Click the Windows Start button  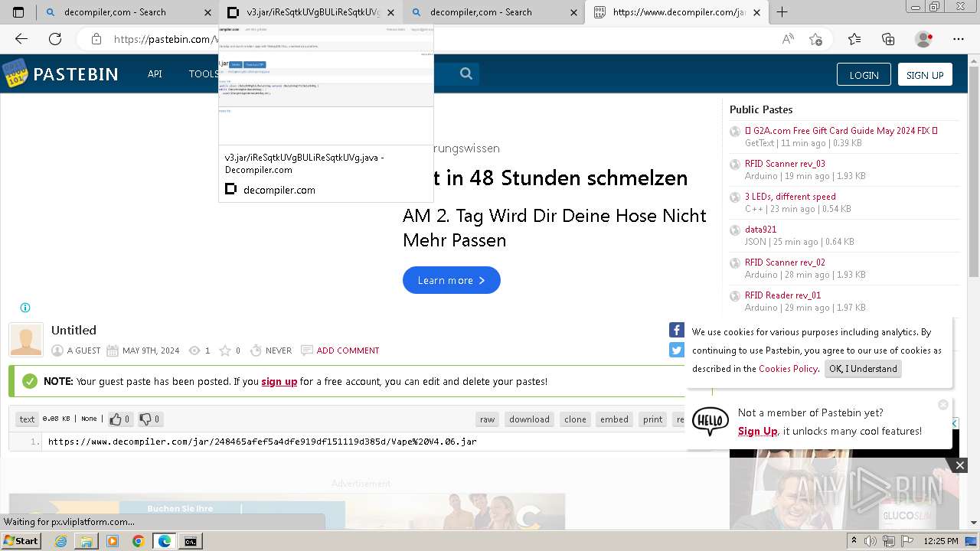click(x=21, y=541)
